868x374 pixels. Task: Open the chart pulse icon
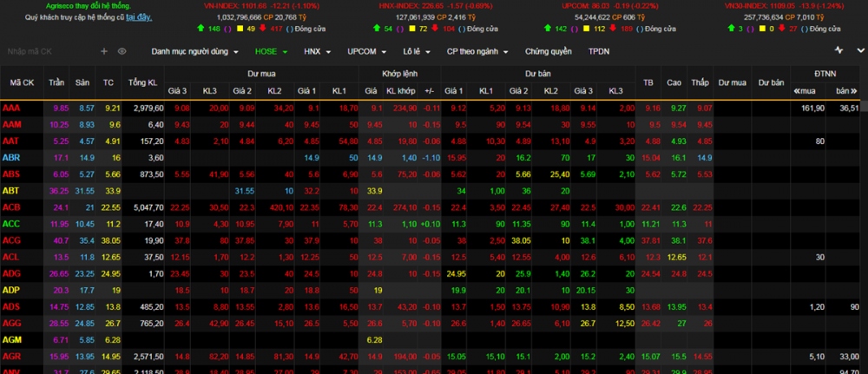coord(838,49)
